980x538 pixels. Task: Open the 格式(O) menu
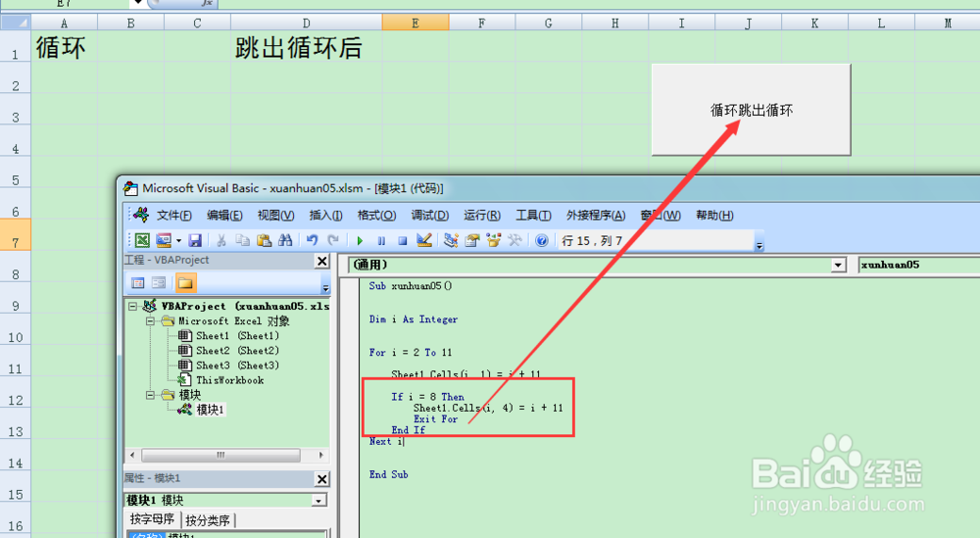376,216
